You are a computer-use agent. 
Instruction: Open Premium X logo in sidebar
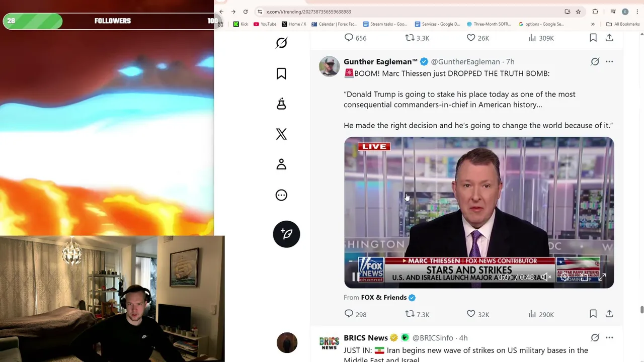(281, 134)
